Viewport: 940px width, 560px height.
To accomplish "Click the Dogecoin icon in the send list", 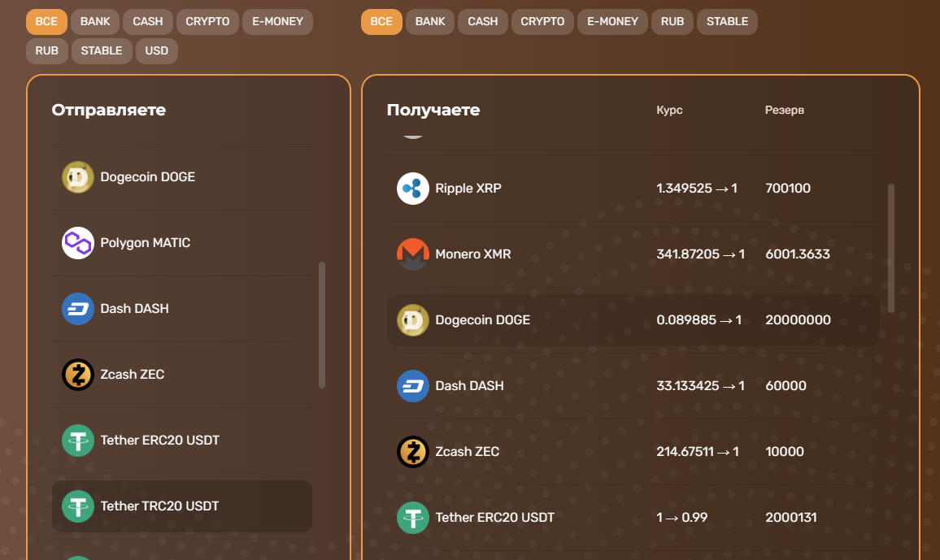I will pyautogui.click(x=78, y=177).
